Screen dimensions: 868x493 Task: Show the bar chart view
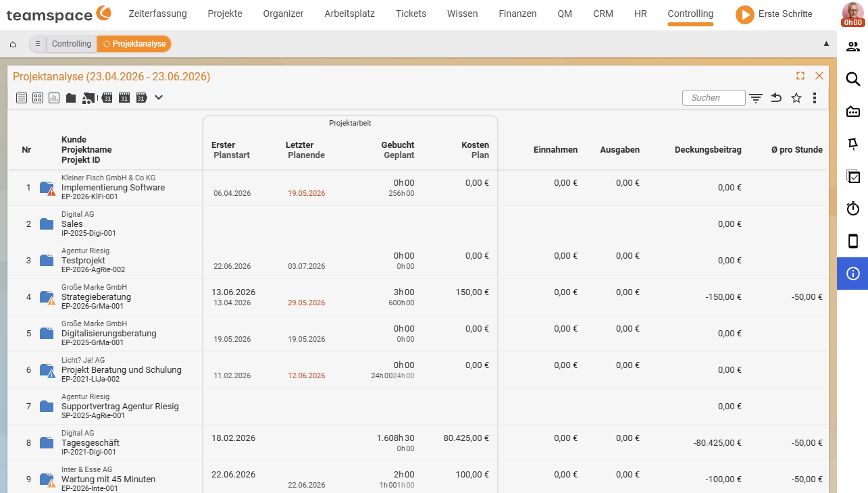point(54,98)
